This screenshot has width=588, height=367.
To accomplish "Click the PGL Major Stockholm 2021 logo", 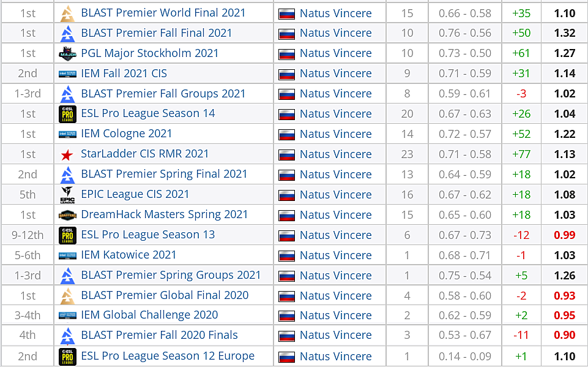I will pyautogui.click(x=67, y=53).
